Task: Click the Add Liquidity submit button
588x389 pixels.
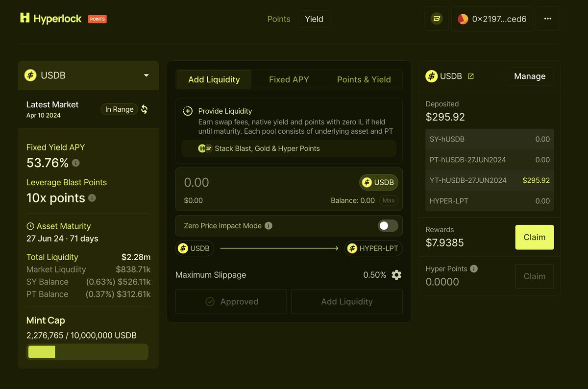Action: point(347,302)
